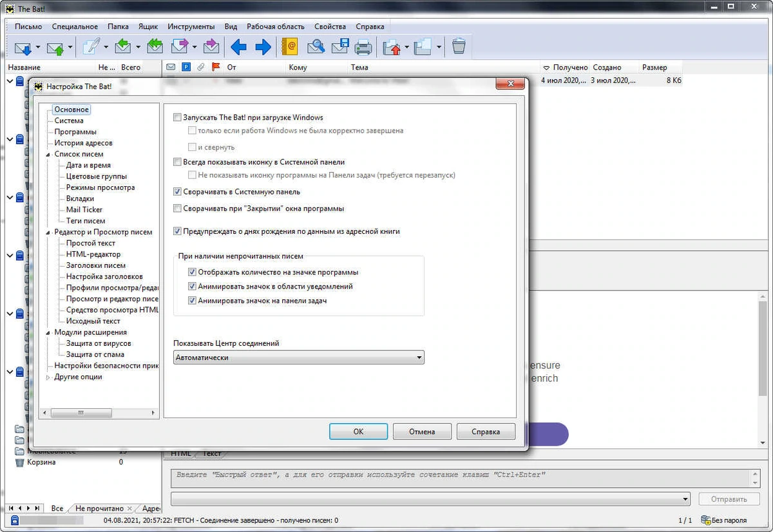Click the orange flag column header icon

(x=216, y=67)
